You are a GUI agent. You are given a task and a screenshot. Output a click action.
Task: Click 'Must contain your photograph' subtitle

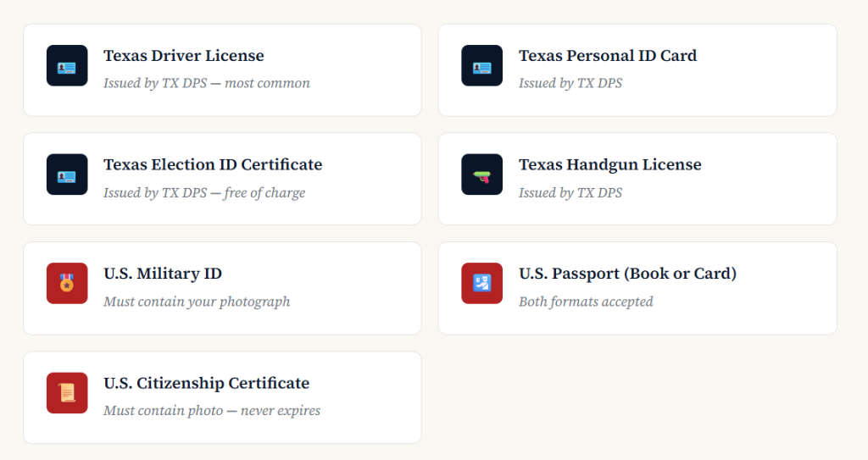(197, 302)
